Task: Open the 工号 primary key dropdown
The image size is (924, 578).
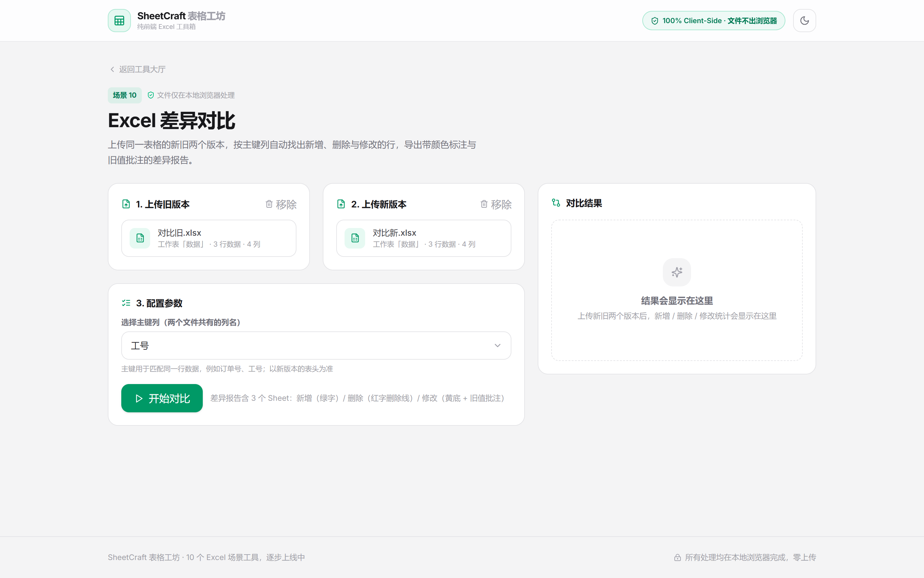Action: (316, 346)
